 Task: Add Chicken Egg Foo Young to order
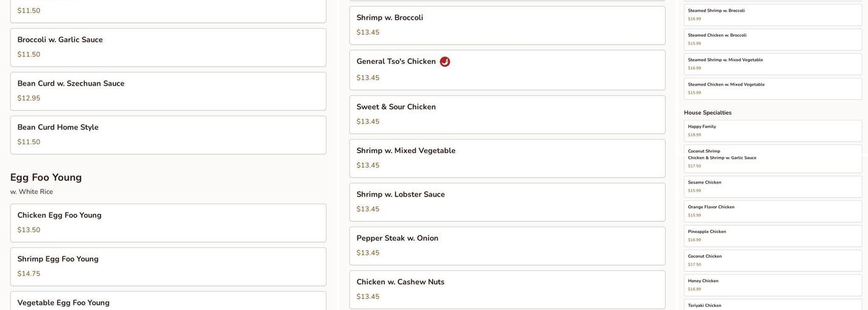(x=168, y=223)
